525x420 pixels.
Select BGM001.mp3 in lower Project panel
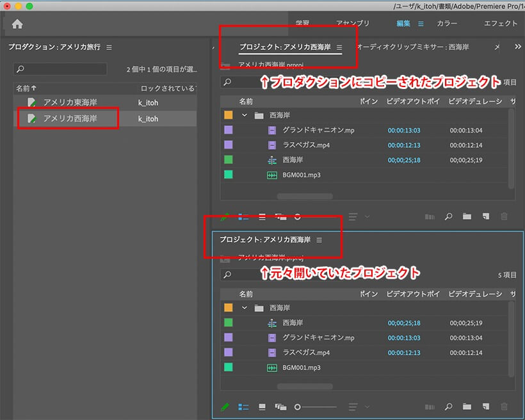(x=302, y=367)
